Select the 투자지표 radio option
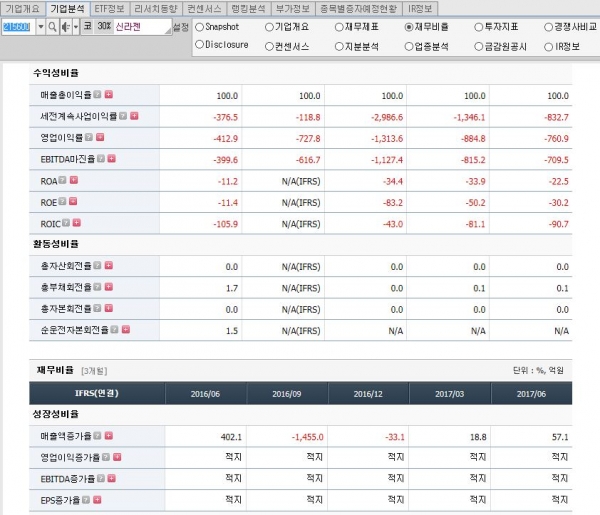Screen dimensions: 600x515 [479, 27]
